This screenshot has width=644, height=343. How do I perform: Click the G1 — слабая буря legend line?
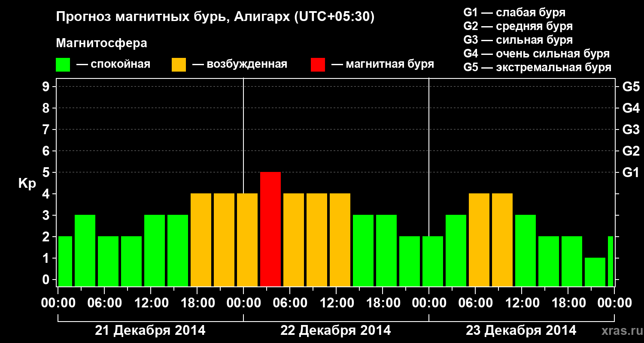514,12
